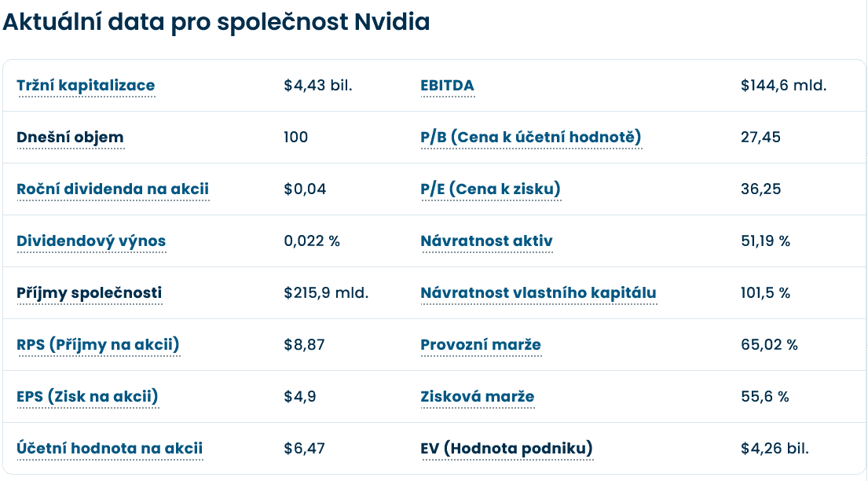
Task: Select the $144,6 mld. EBITDA value
Action: click(783, 86)
